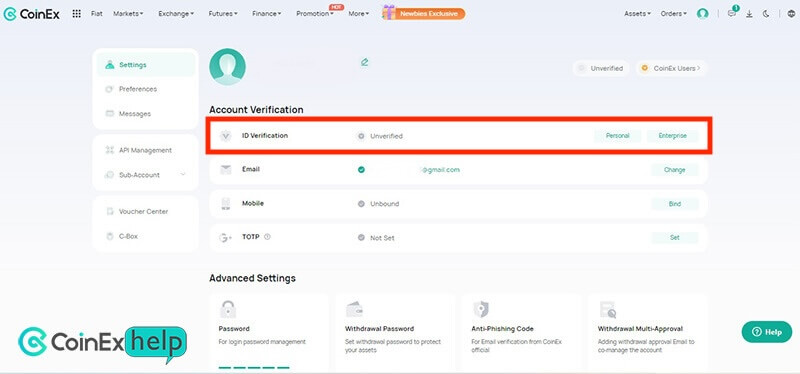Click the API Management sidebar icon

coord(109,150)
